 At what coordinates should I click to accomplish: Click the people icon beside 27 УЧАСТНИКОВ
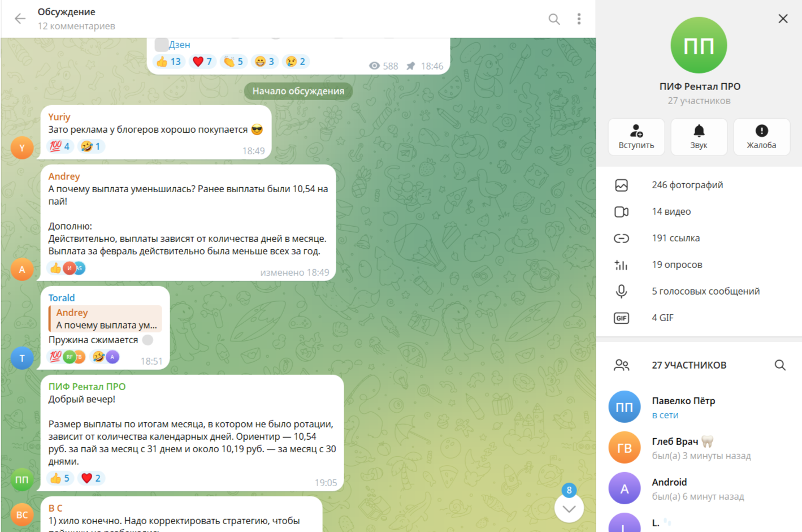[x=621, y=365]
